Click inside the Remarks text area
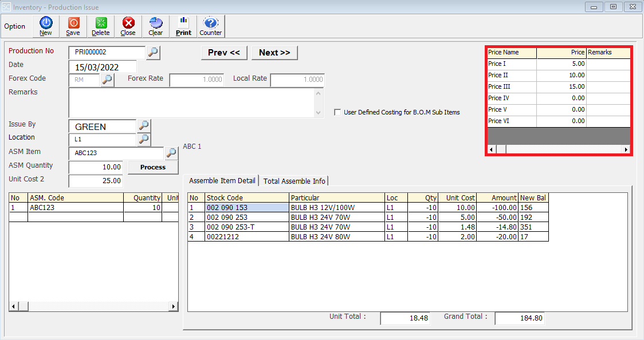The image size is (644, 340). pyautogui.click(x=191, y=103)
